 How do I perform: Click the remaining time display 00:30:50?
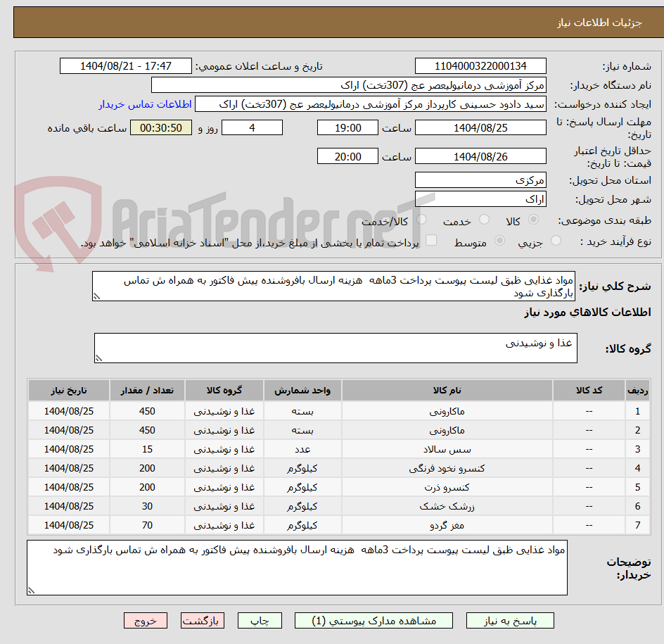pos(160,127)
